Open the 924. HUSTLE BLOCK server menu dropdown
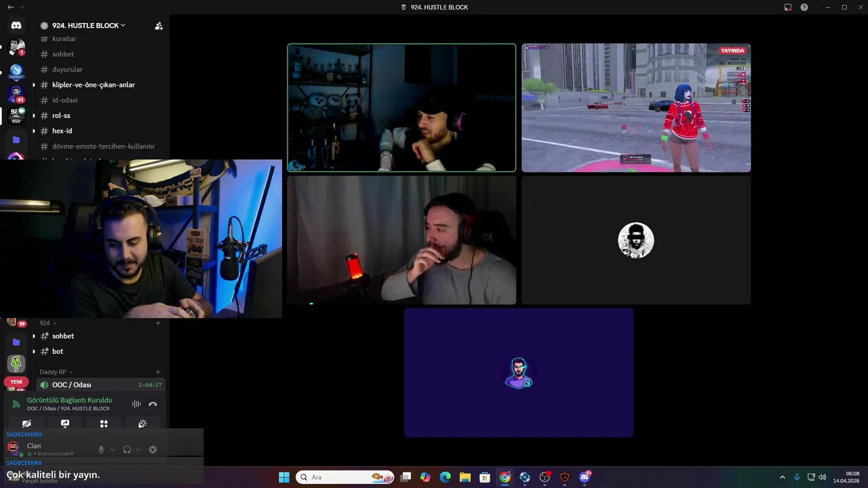This screenshot has height=488, width=868. [89, 26]
